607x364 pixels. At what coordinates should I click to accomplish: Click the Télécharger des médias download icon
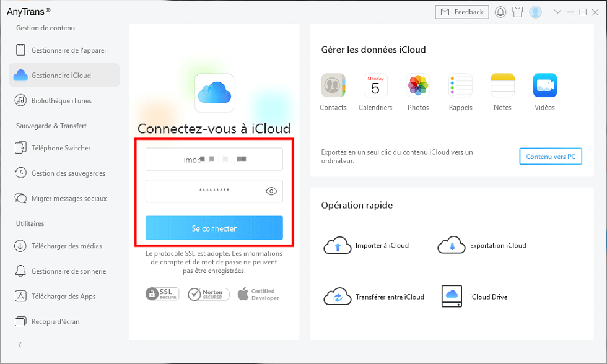(x=20, y=246)
